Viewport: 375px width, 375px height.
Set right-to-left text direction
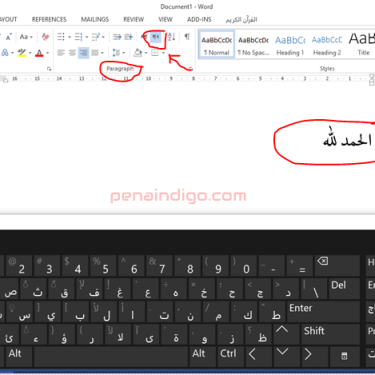[156, 37]
